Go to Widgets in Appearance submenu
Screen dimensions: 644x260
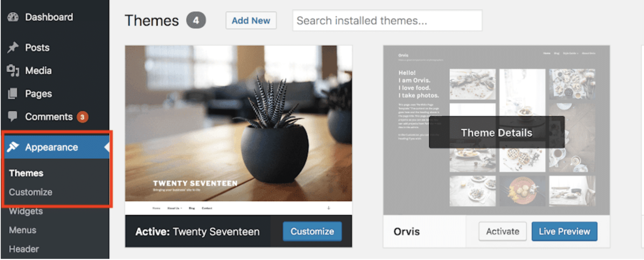pos(26,211)
